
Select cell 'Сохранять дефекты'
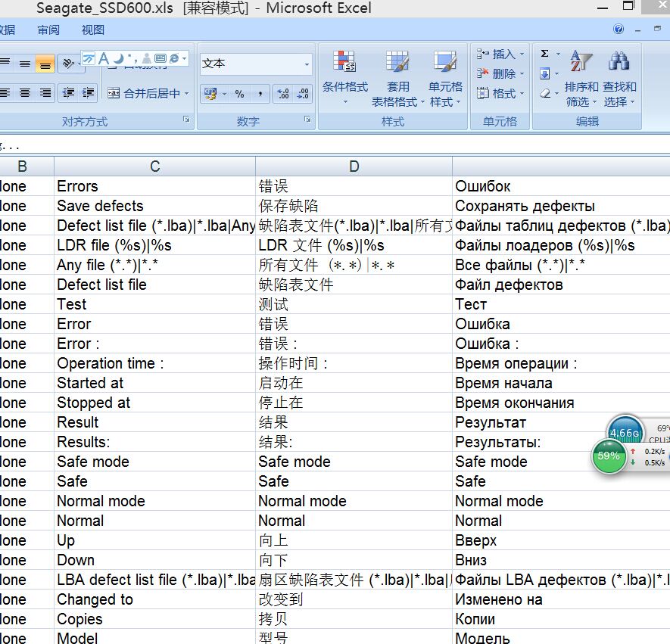[561, 206]
